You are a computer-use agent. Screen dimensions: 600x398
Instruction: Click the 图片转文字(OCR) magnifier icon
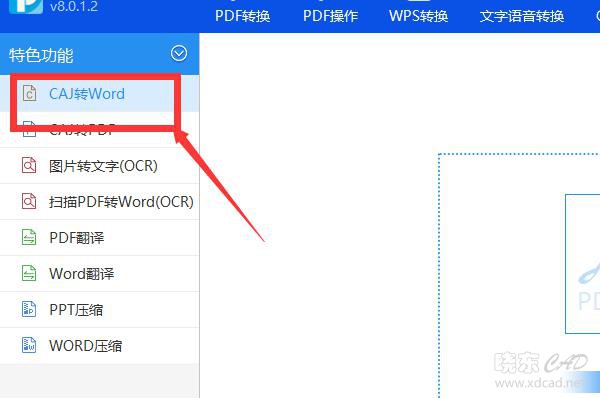[x=29, y=165]
